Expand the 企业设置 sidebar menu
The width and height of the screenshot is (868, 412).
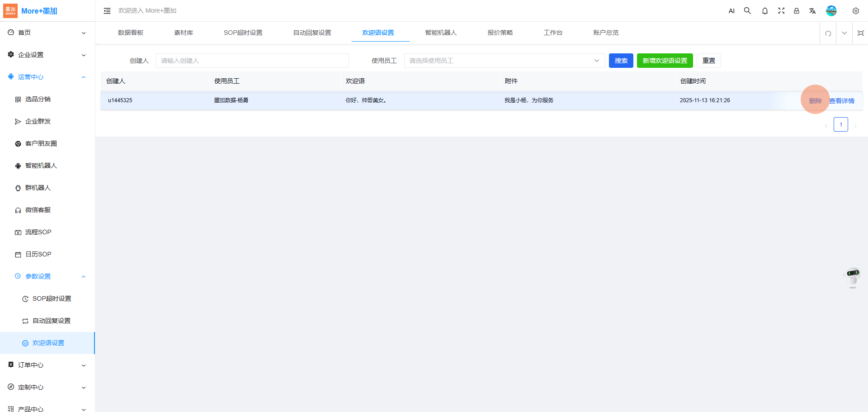point(47,55)
